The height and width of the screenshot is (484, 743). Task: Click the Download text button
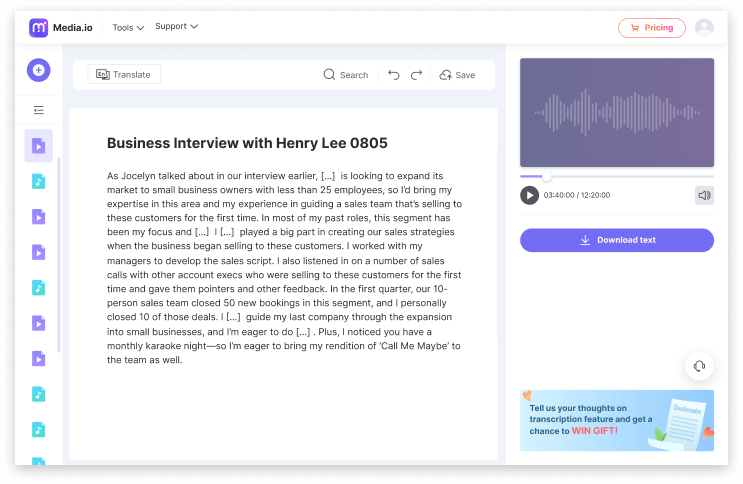click(616, 240)
